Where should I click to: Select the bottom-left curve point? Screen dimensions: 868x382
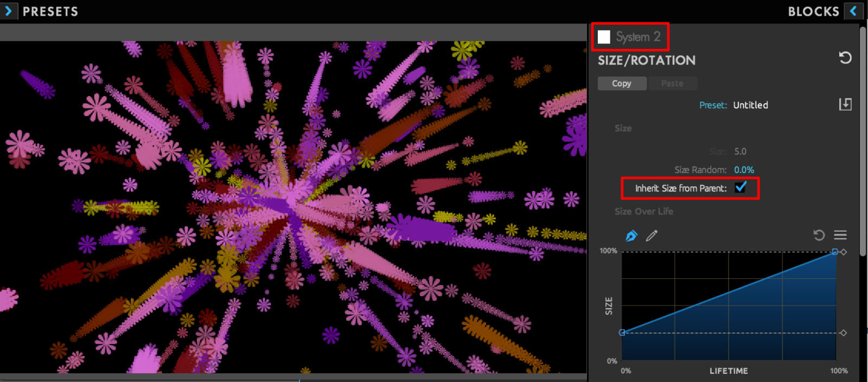[622, 332]
